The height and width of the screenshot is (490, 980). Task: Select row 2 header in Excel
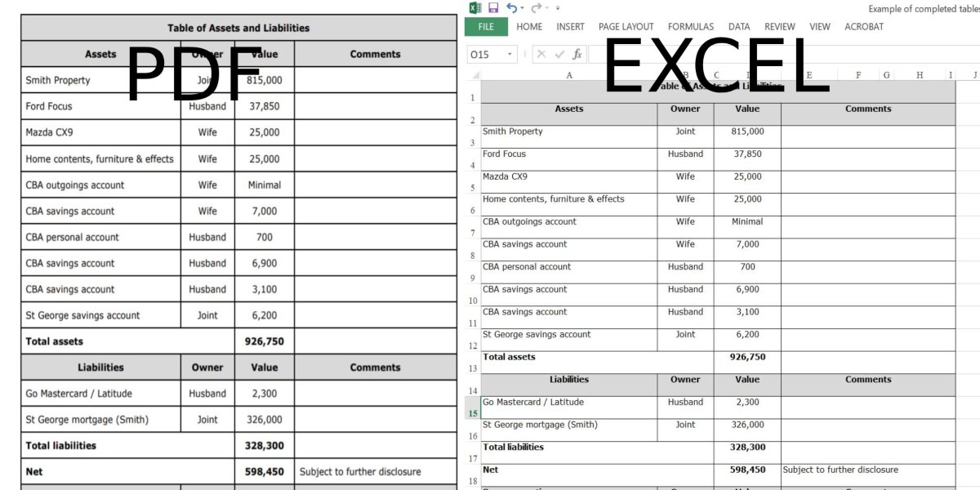pos(473,114)
